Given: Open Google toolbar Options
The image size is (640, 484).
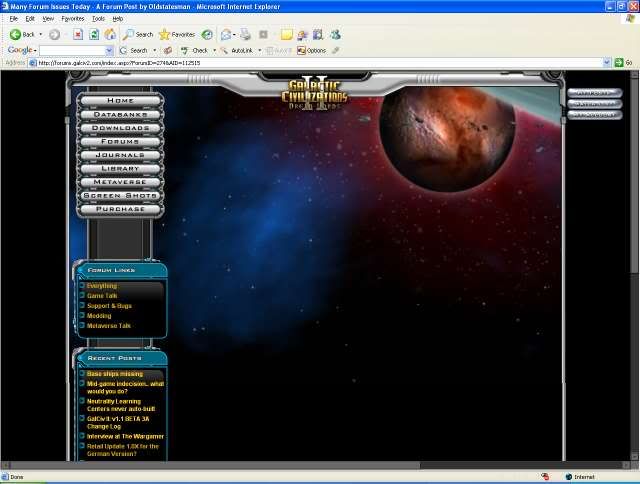Looking at the screenshot, I should (311, 51).
